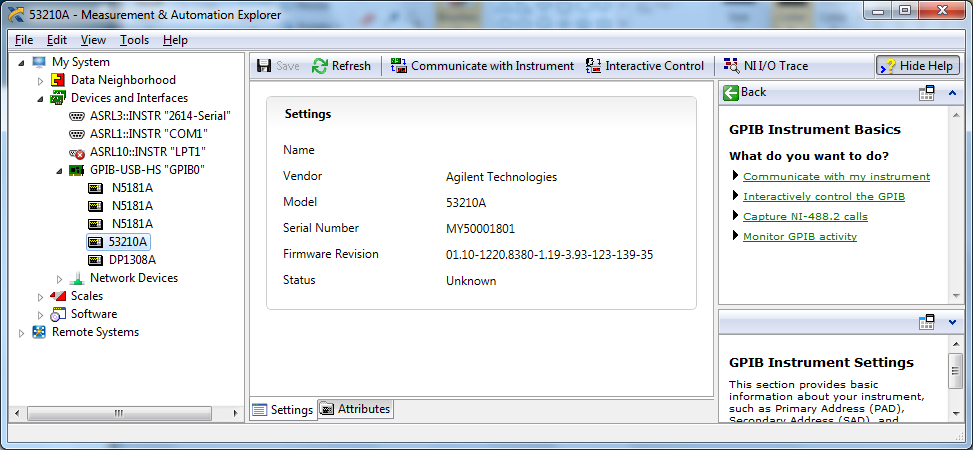Switch to the Attributes tab
Image resolution: width=973 pixels, height=450 pixels.
(x=356, y=409)
